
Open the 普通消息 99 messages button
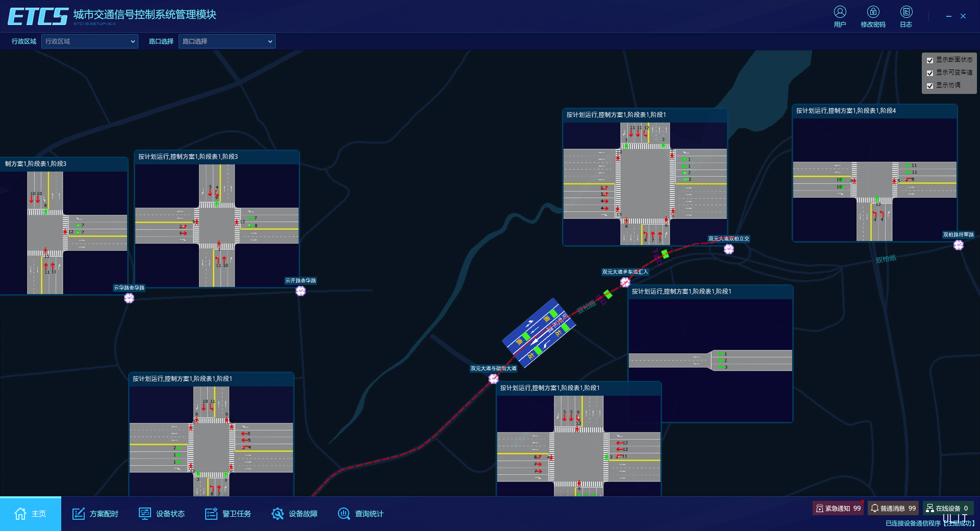point(893,508)
